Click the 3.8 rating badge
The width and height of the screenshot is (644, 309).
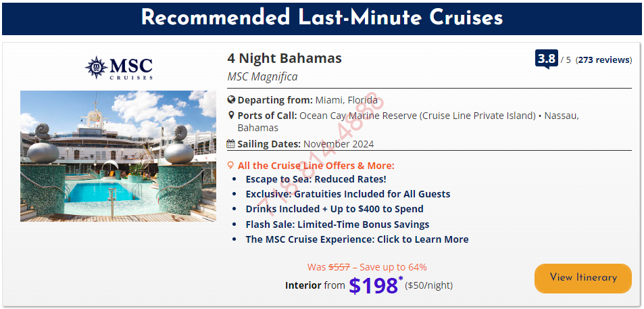pyautogui.click(x=546, y=60)
